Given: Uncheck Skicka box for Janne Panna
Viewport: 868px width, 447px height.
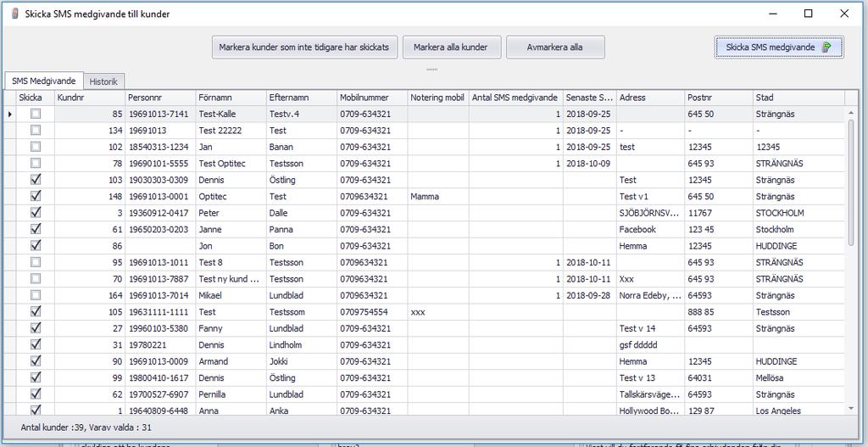Looking at the screenshot, I should click(36, 229).
